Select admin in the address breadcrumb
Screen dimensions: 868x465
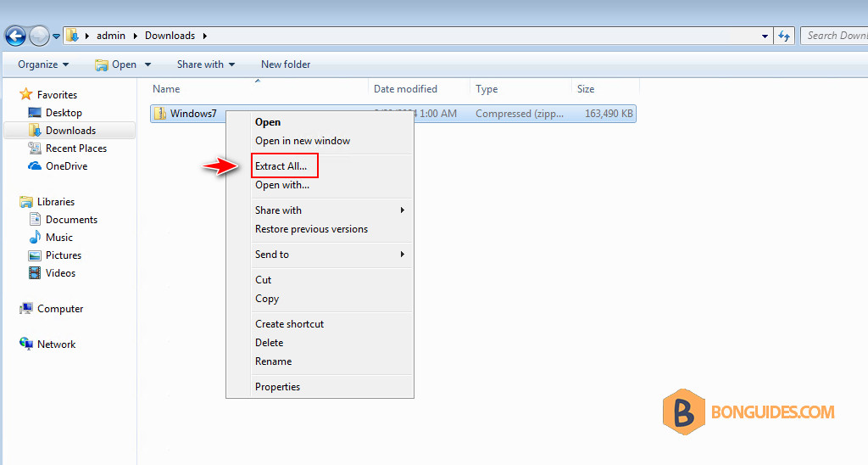[111, 36]
